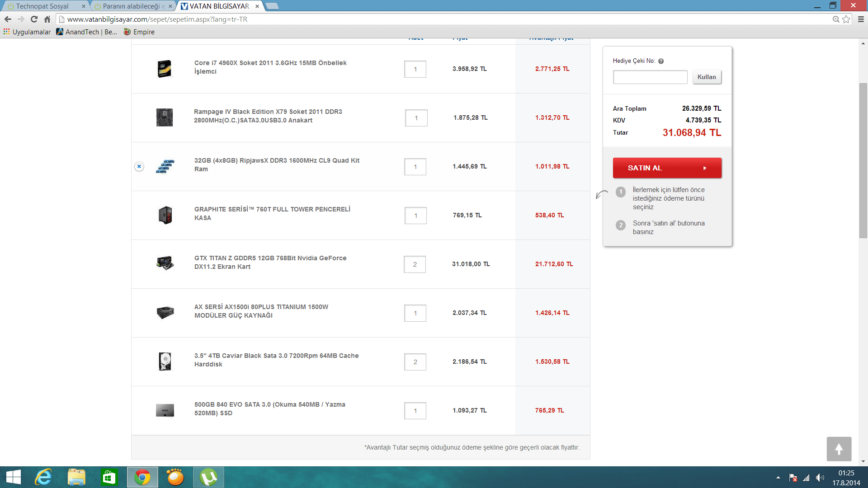Switch to the Technopat Sosyal tab

[42, 6]
